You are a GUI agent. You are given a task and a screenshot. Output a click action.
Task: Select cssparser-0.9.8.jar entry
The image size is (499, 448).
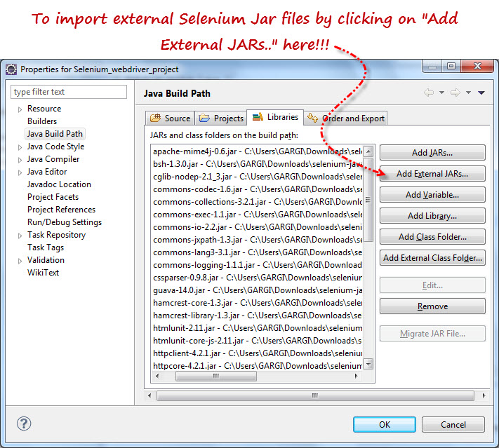point(258,278)
